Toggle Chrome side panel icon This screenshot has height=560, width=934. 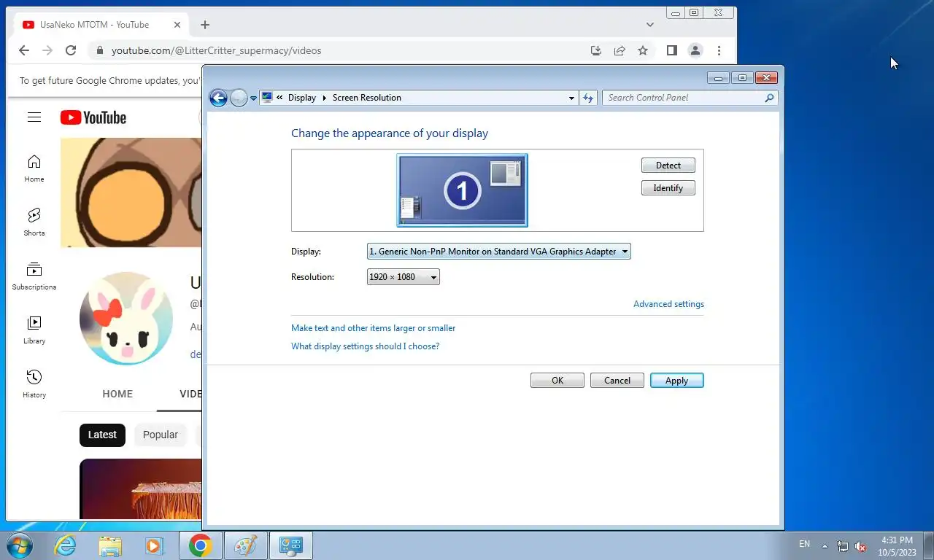pyautogui.click(x=672, y=50)
